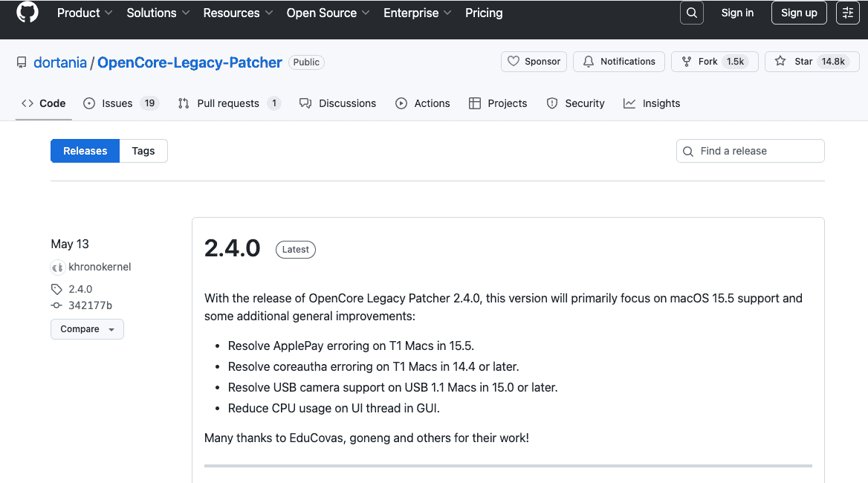Open the 2.4.0 tag link
Image resolution: width=868 pixels, height=483 pixels.
point(80,289)
